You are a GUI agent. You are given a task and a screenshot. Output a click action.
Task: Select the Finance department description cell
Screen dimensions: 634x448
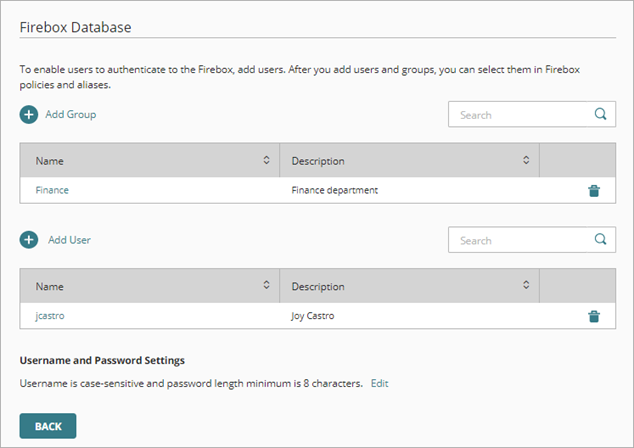[335, 190]
